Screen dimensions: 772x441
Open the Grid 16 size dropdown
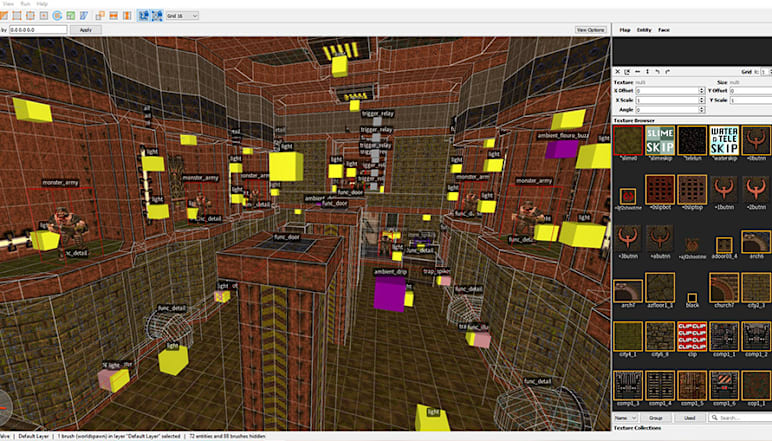(182, 16)
